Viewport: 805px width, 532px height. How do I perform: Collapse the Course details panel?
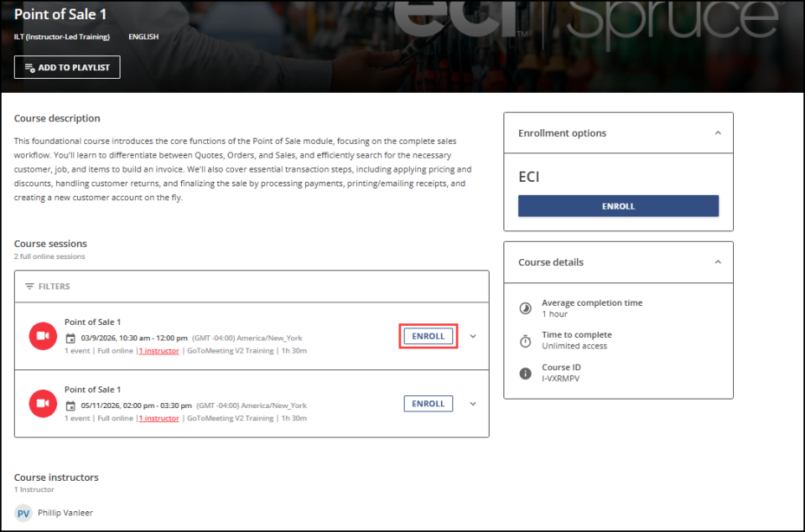coord(717,262)
